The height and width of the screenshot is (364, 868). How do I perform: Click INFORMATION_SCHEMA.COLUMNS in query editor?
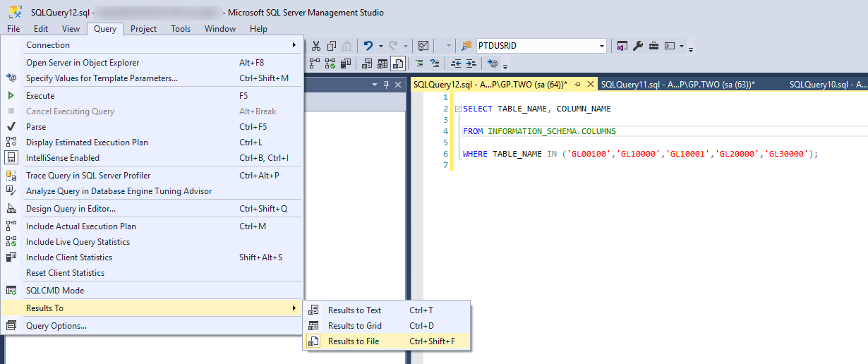click(552, 131)
